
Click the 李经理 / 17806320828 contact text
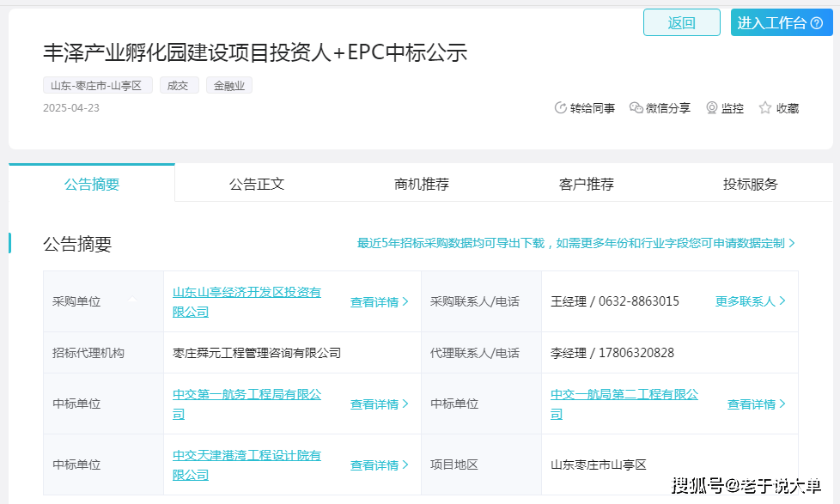(x=612, y=353)
